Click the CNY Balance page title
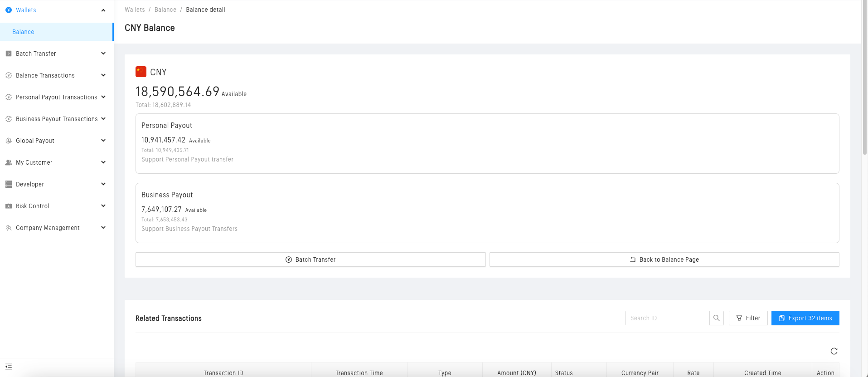 (x=150, y=28)
